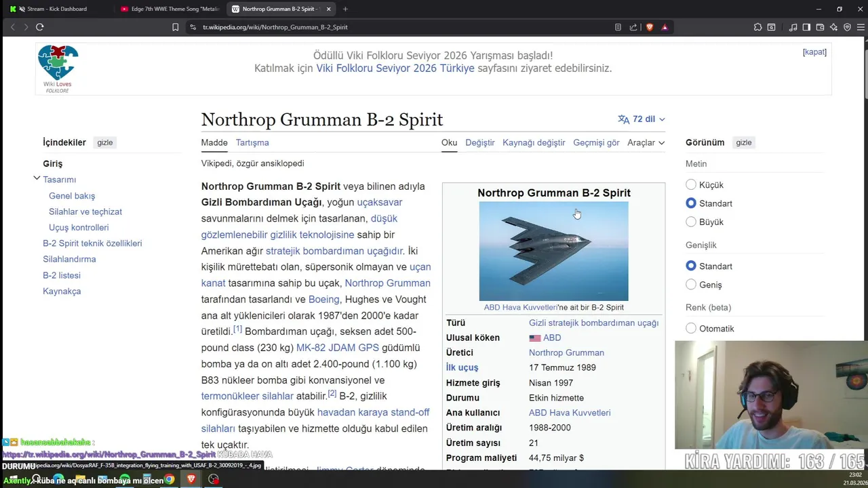
Task: Open the Brave Wallet icon
Action: coord(820,27)
